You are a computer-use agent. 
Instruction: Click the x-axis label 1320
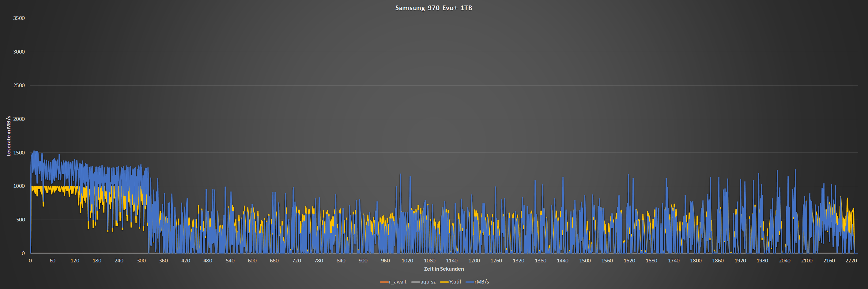point(519,261)
